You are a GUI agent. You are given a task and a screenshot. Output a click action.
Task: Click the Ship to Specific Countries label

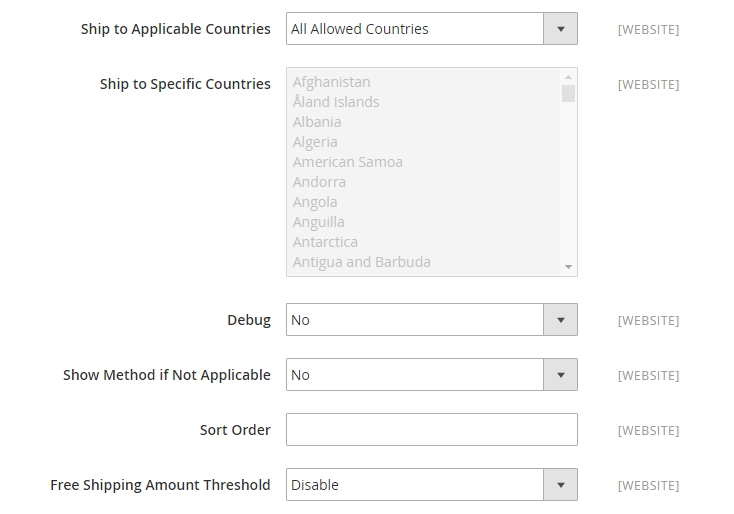(x=185, y=84)
